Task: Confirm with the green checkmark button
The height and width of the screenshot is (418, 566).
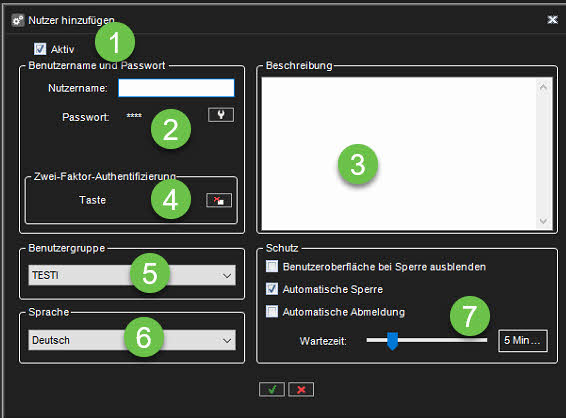Action: pyautogui.click(x=272, y=389)
